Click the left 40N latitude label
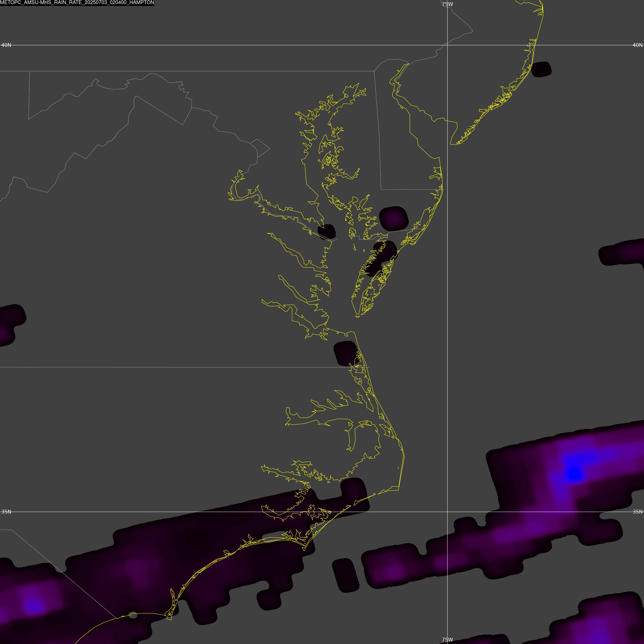644x644 pixels. point(6,45)
